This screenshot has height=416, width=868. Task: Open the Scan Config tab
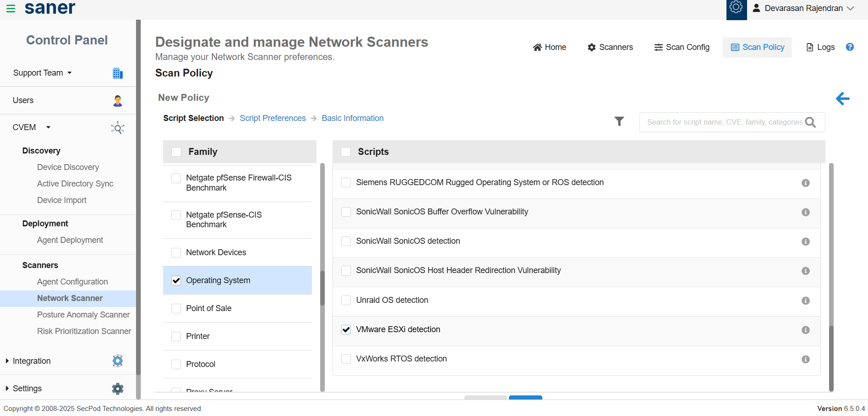point(682,47)
